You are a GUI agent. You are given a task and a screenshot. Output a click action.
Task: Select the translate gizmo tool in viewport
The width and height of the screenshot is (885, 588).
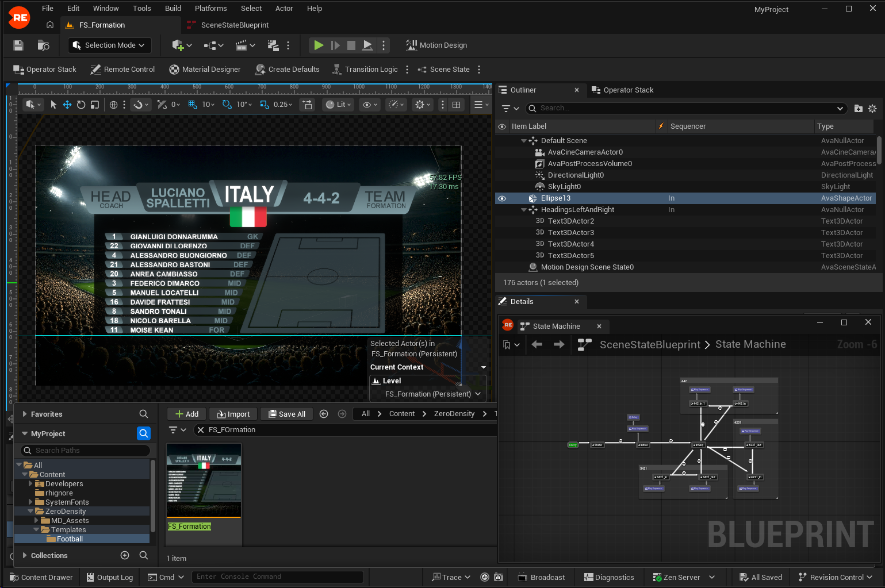67,105
